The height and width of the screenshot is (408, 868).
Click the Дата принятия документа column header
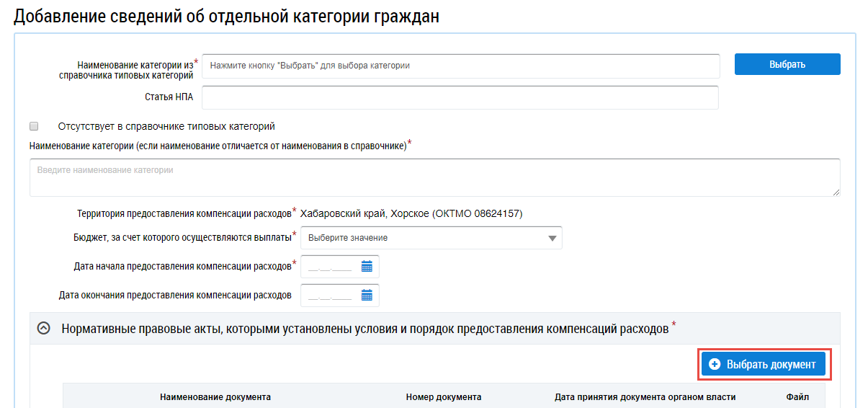pyautogui.click(x=645, y=397)
